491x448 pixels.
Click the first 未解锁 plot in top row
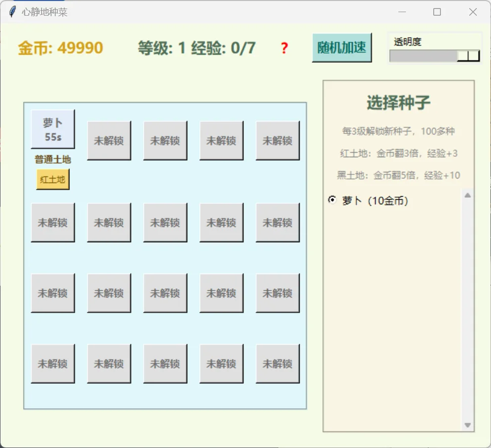pos(109,141)
